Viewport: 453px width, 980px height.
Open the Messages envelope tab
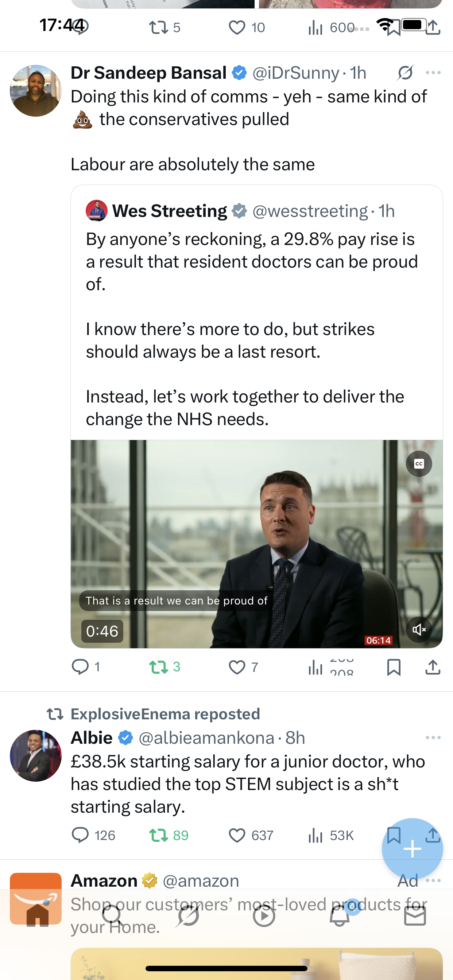pos(415,916)
